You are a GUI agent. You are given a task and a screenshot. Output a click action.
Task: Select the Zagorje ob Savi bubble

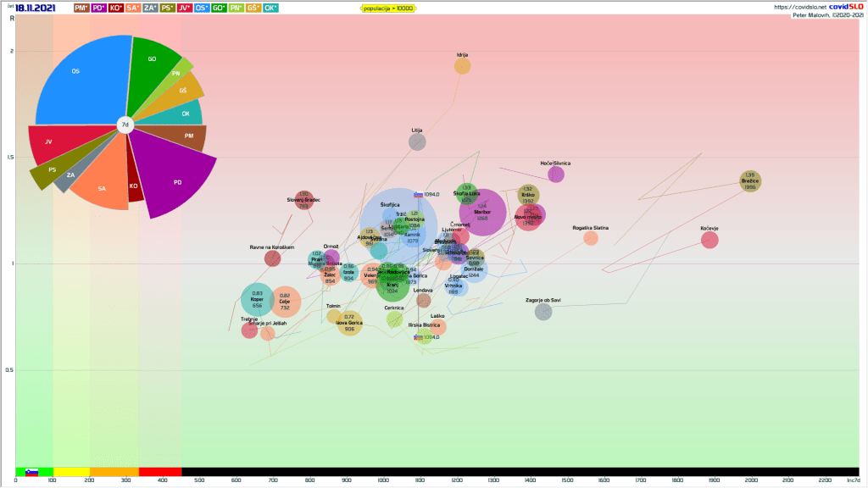point(543,312)
